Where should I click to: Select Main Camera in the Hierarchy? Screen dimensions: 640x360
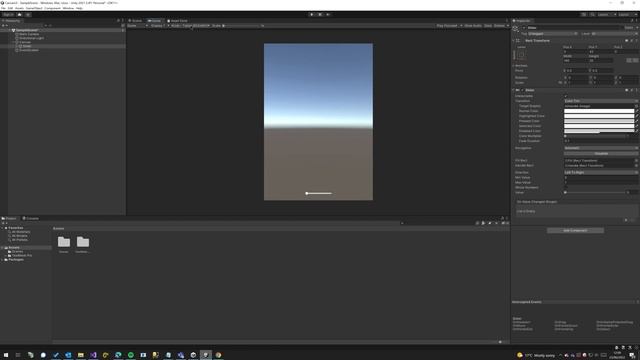pos(29,34)
